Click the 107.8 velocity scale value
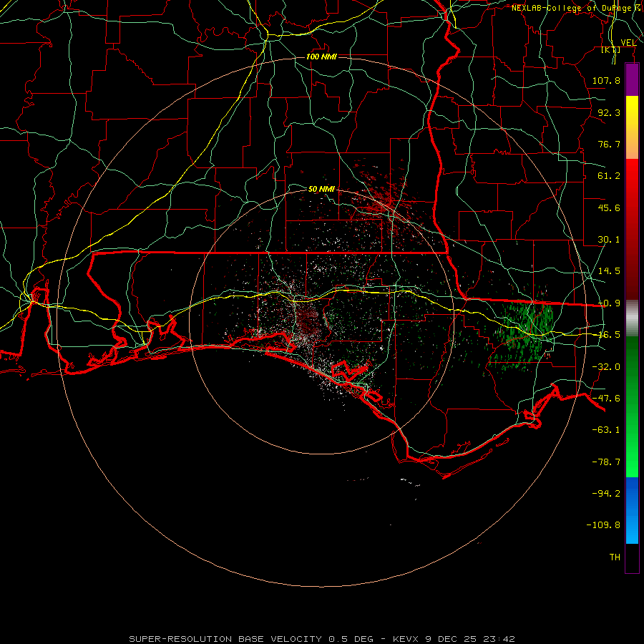 [x=606, y=80]
